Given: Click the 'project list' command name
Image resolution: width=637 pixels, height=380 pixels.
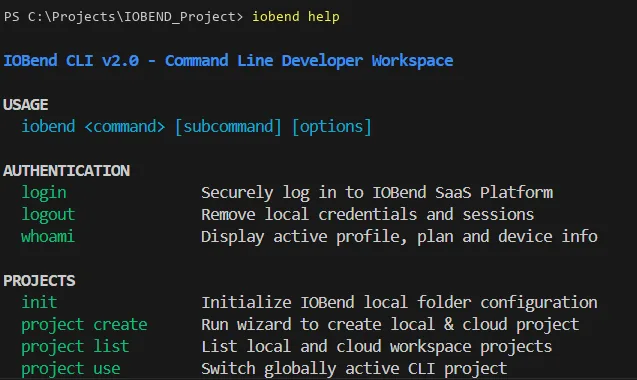Looking at the screenshot, I should 75,347.
